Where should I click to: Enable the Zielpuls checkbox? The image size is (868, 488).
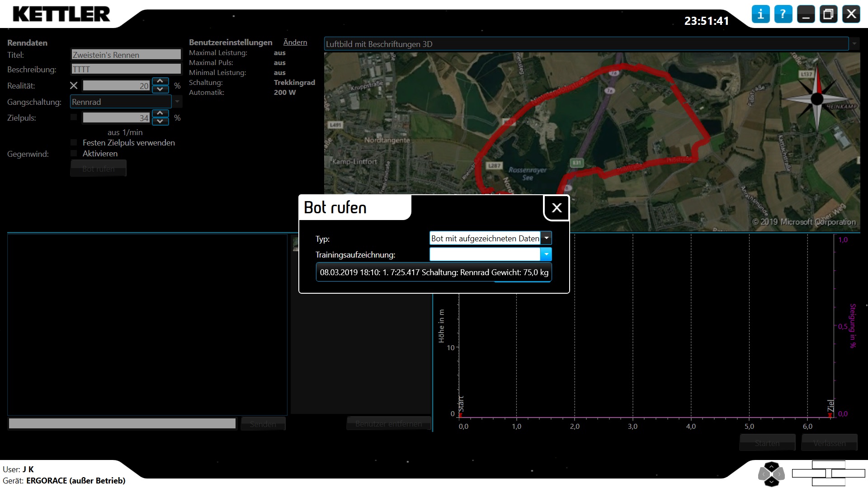pos(74,117)
